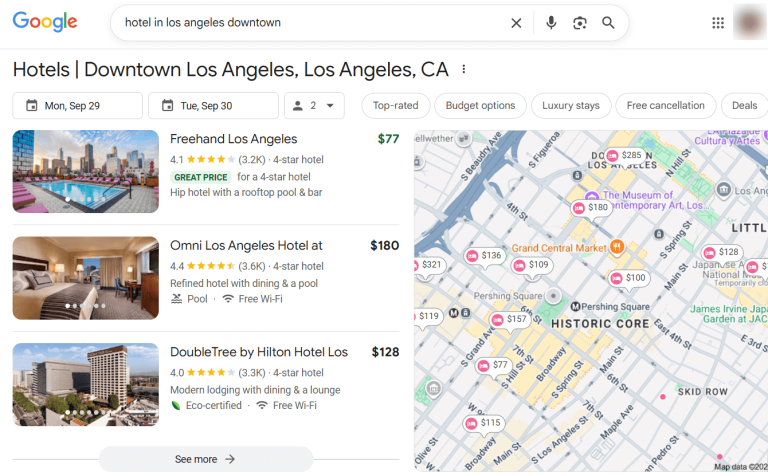This screenshot has height=476, width=768.
Task: Click the $180 Omni price
Action: [384, 245]
